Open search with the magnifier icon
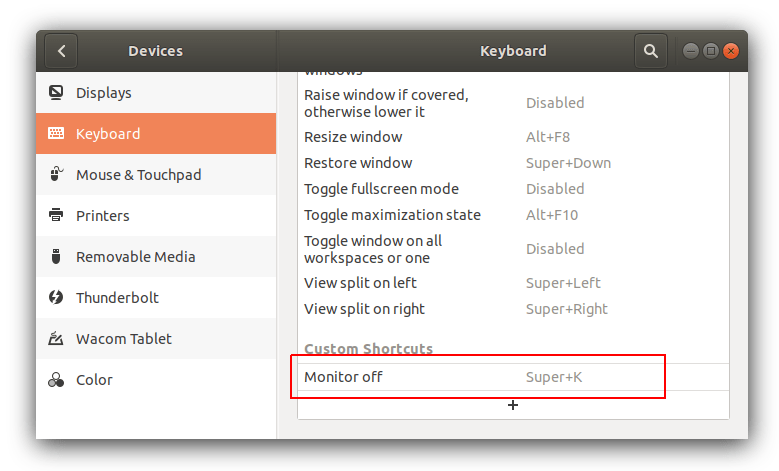This screenshot has width=779, height=471. [x=651, y=51]
